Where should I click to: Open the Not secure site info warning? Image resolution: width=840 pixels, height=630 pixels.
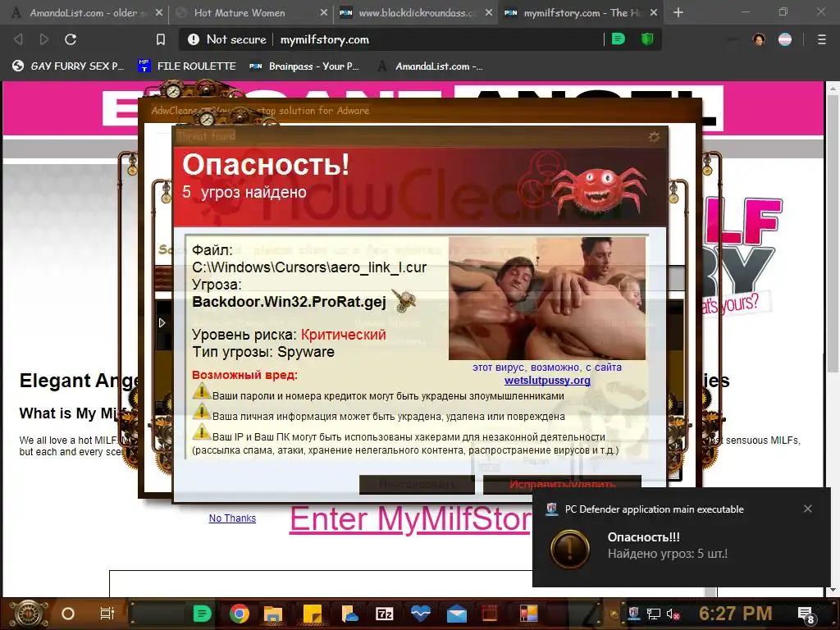pos(226,39)
